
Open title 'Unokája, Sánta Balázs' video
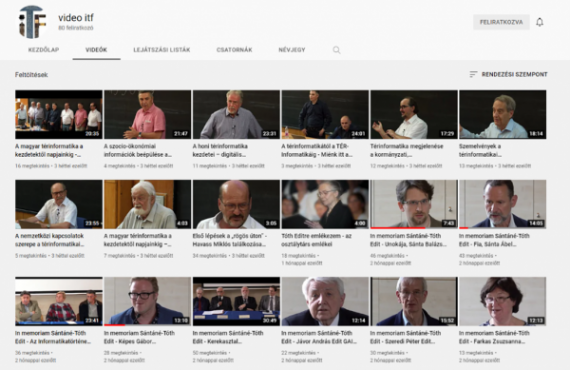click(x=409, y=240)
